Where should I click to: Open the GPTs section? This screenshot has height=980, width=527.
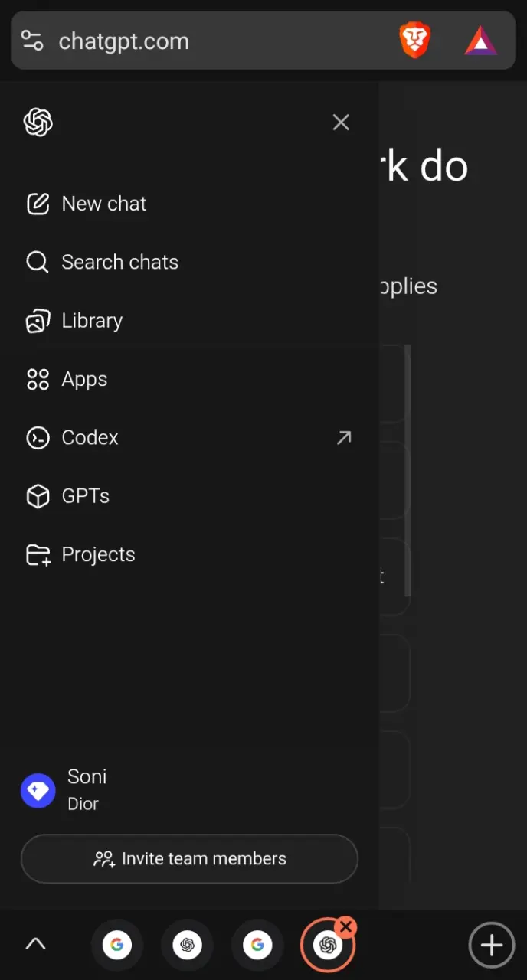(x=189, y=496)
